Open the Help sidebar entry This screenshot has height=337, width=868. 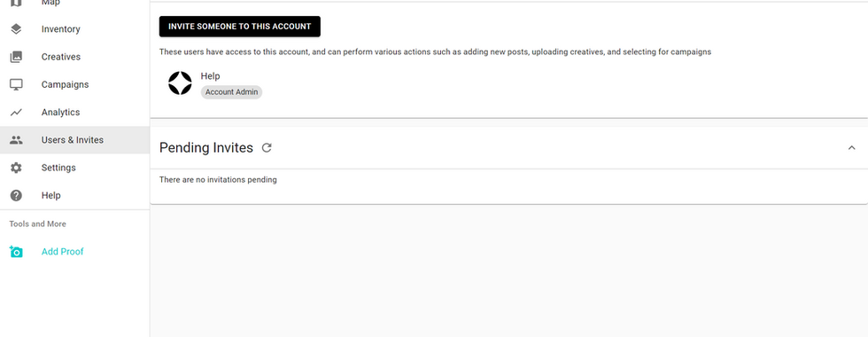point(74,195)
